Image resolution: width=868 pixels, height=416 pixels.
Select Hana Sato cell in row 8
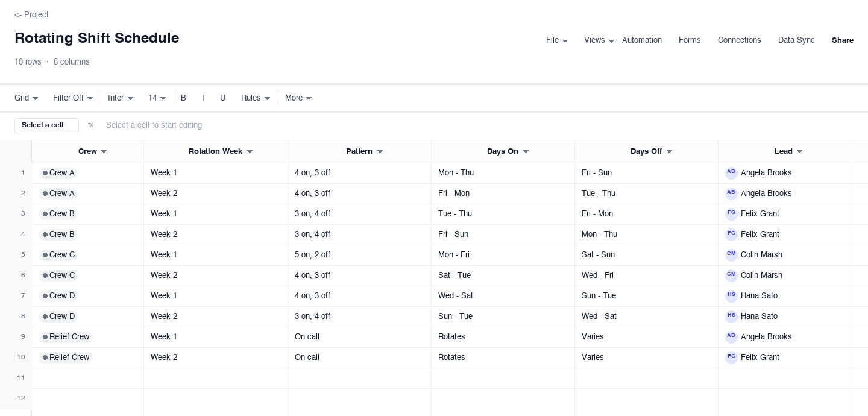click(x=784, y=317)
